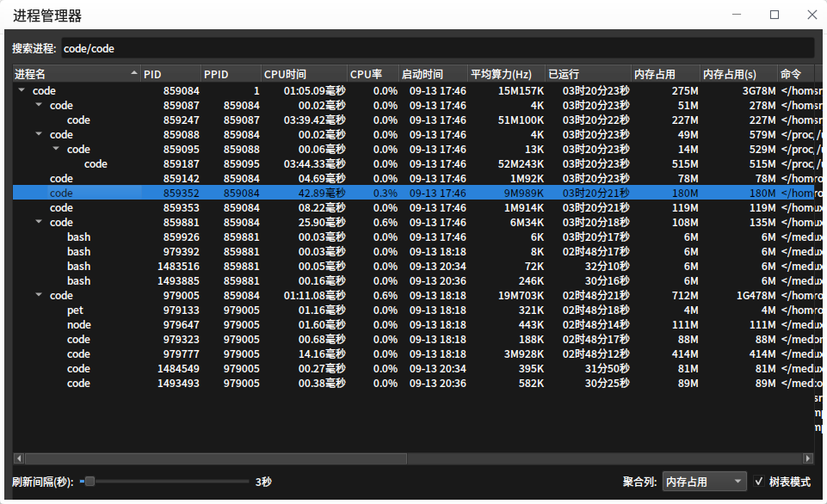827x504 pixels.
Task: Select the bash process row 1483516
Action: [x=413, y=267]
